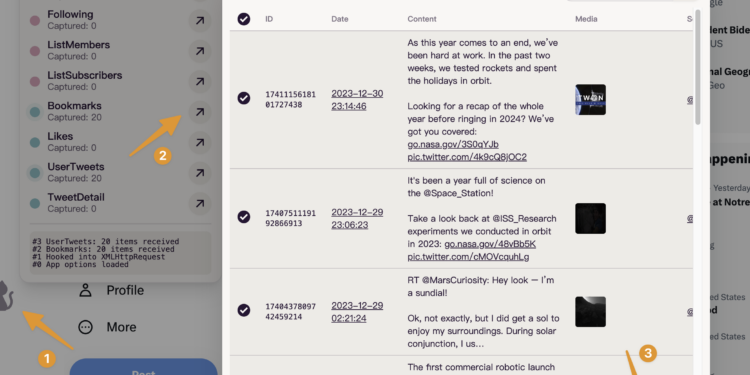
Task: Uncheck the row dated 2023-12-29 23:06:23
Action: point(244,217)
